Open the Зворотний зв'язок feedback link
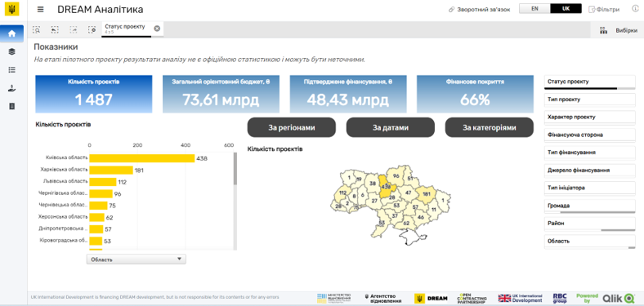This screenshot has width=644, height=306. tap(479, 10)
